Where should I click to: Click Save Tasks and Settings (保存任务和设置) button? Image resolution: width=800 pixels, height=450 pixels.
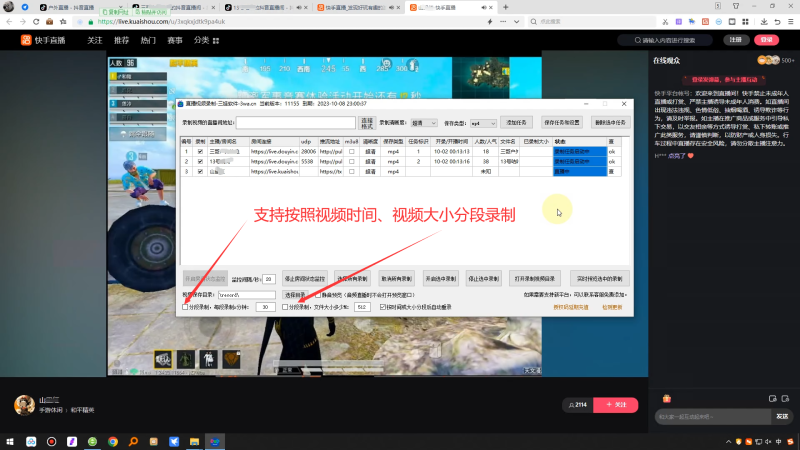pyautogui.click(x=561, y=122)
